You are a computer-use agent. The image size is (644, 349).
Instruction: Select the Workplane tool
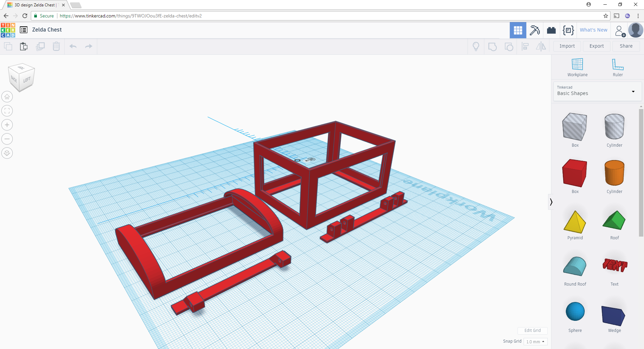click(x=577, y=67)
